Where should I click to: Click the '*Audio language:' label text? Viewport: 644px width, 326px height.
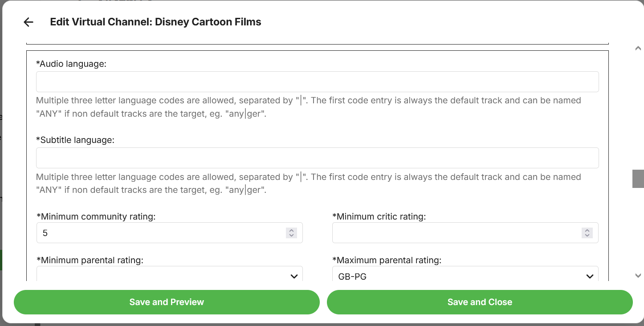pos(71,64)
